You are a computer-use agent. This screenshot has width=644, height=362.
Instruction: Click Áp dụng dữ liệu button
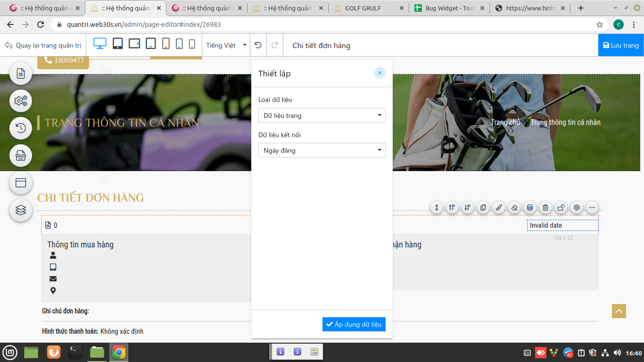354,324
